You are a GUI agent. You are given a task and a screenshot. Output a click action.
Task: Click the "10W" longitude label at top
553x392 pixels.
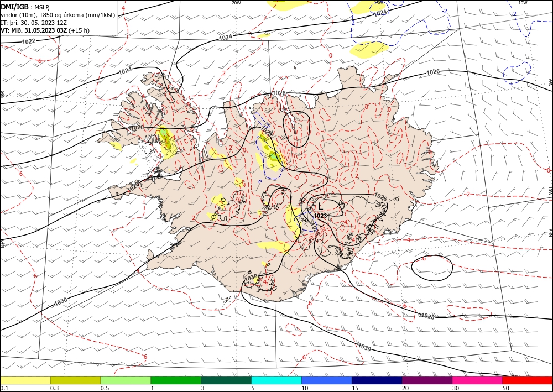tap(523, 3)
